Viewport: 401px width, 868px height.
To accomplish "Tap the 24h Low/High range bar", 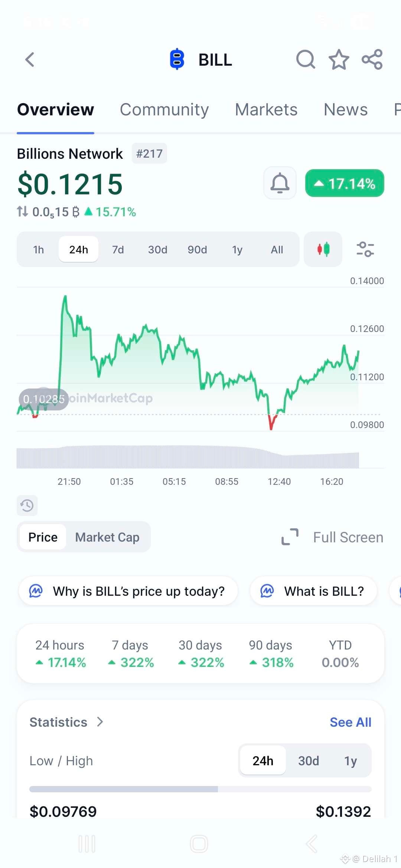I will tap(200, 789).
